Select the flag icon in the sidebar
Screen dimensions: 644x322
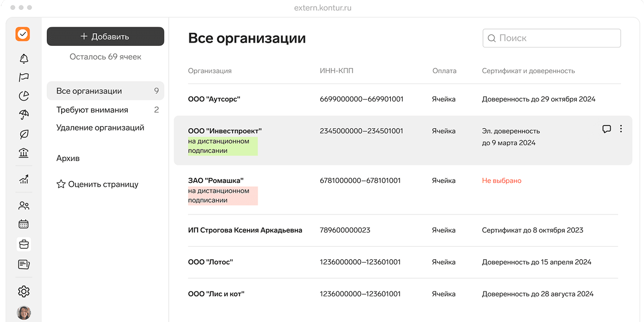click(x=23, y=77)
